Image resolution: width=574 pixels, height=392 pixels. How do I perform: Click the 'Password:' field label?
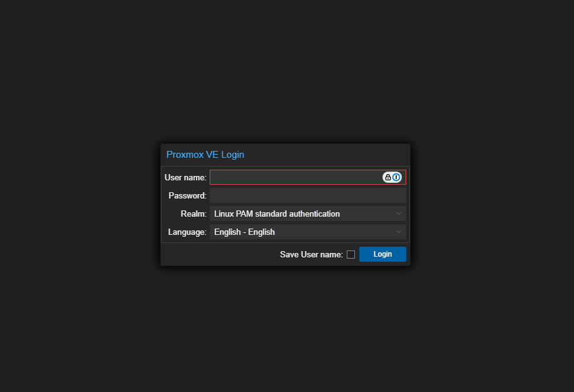[x=187, y=195]
